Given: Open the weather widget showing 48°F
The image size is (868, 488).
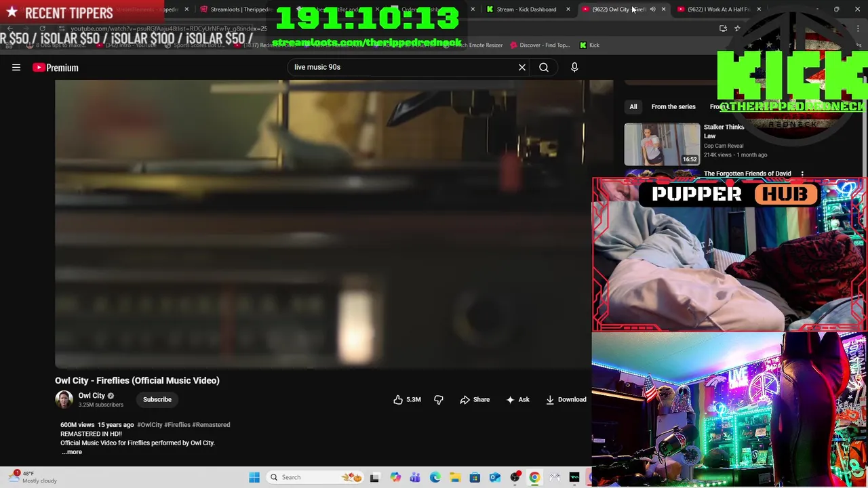Looking at the screenshot, I should 34,477.
